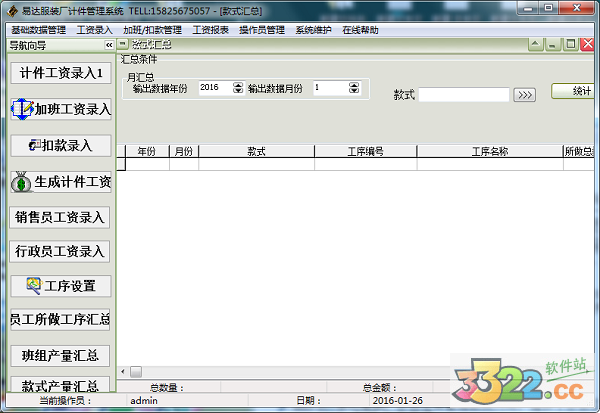Open 工资报表 menu
The height and width of the screenshot is (413, 600).
click(x=210, y=30)
